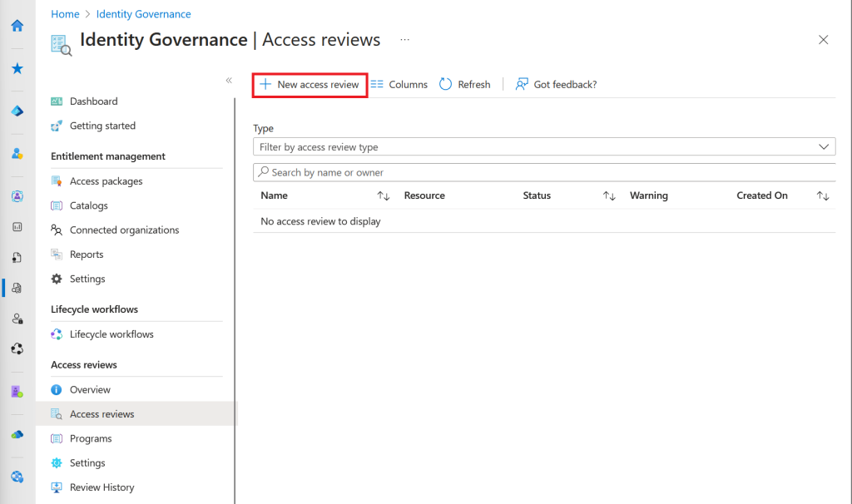Open Favorites star icon in left rail
This screenshot has width=852, height=504.
pos(17,69)
